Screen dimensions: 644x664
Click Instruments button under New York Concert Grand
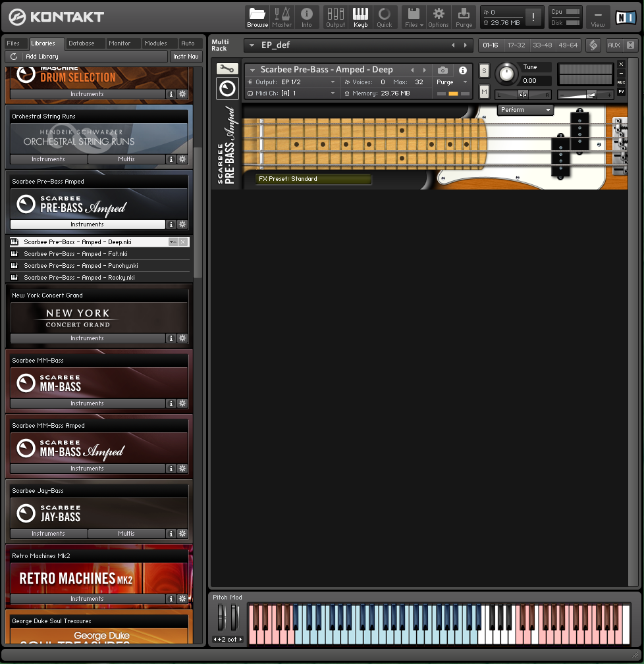point(88,338)
